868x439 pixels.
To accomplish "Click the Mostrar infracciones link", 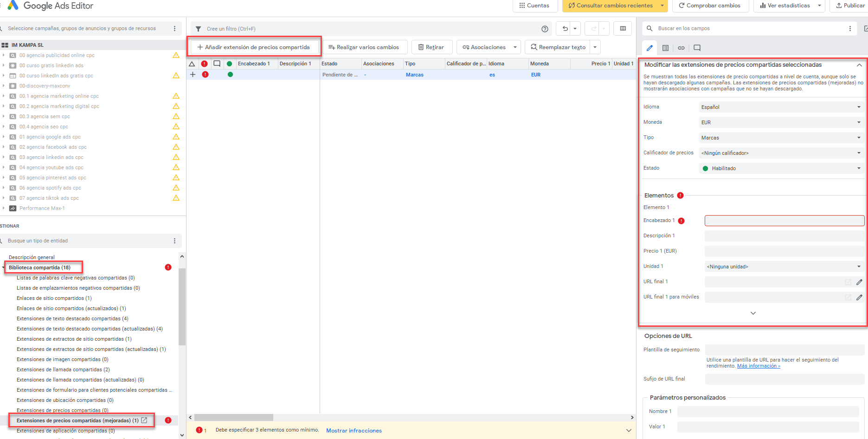I will coord(354,431).
